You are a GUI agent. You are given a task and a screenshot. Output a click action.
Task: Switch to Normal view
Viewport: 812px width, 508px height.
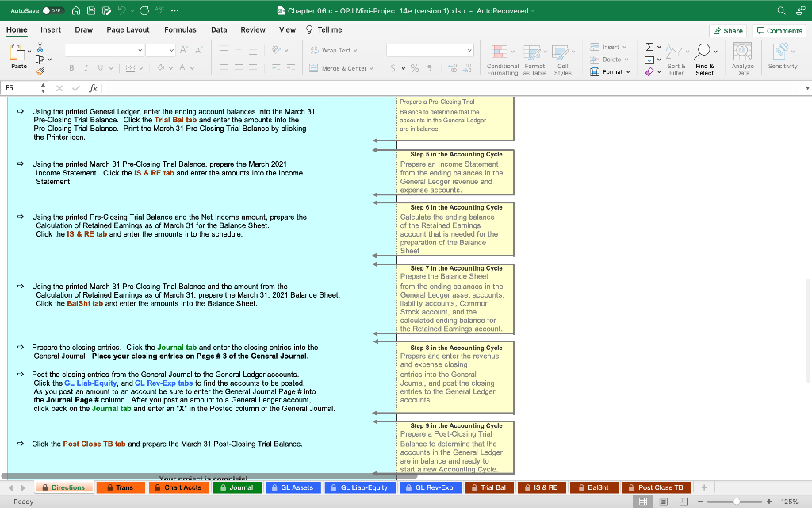(642, 502)
